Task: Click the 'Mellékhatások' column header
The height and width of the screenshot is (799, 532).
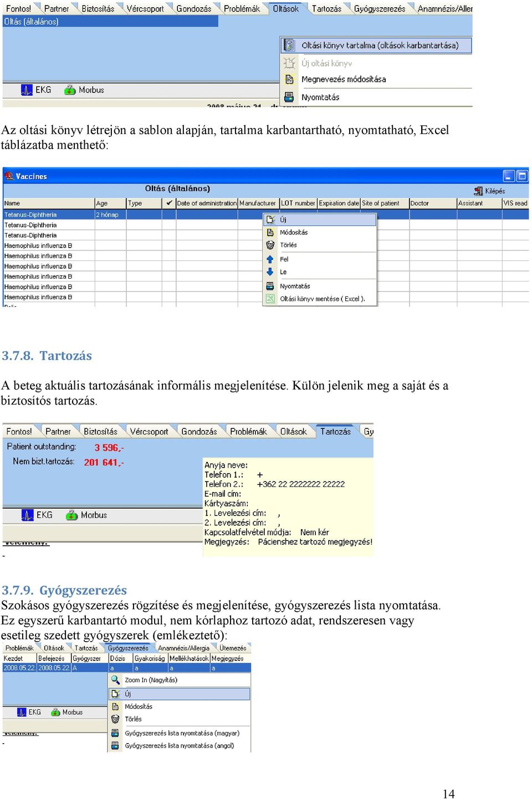Action: 189,658
